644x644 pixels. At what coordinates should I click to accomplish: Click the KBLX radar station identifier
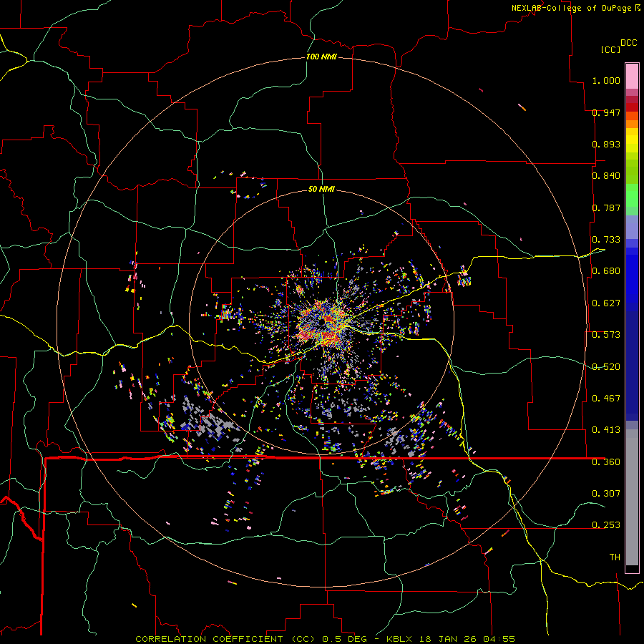click(x=400, y=639)
